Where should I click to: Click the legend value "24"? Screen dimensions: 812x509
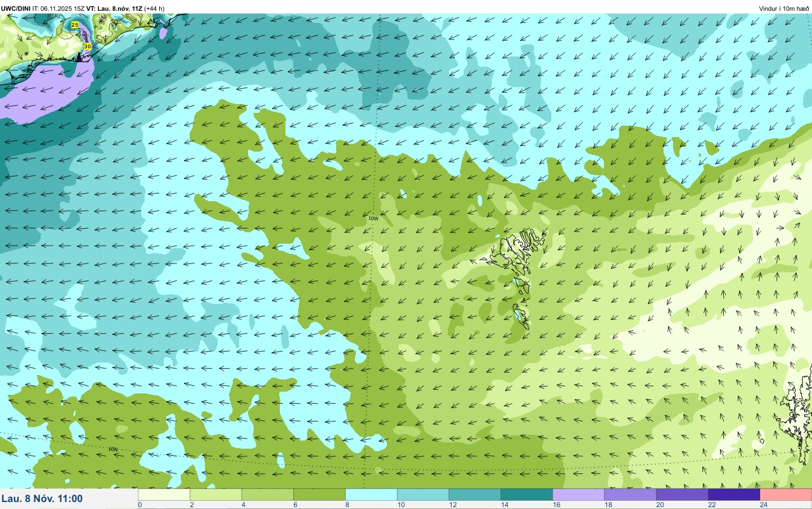(x=763, y=505)
